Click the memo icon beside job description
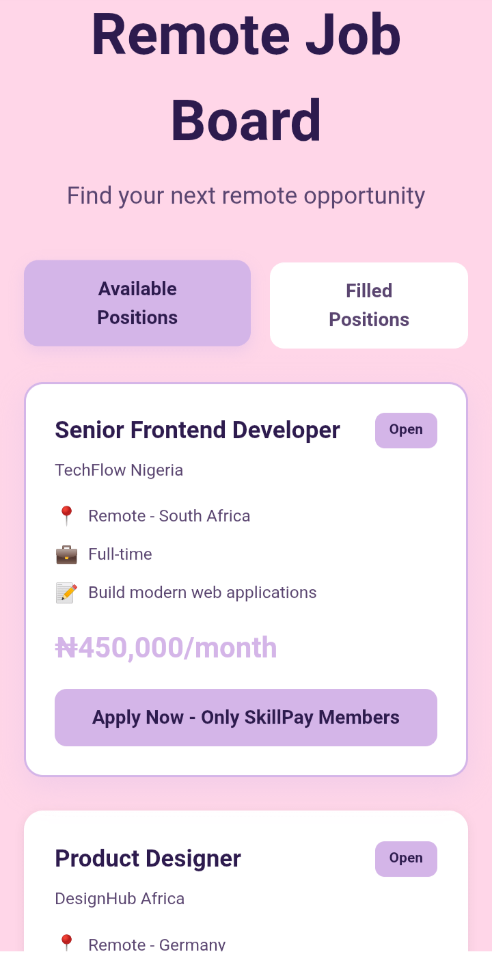 click(x=66, y=593)
